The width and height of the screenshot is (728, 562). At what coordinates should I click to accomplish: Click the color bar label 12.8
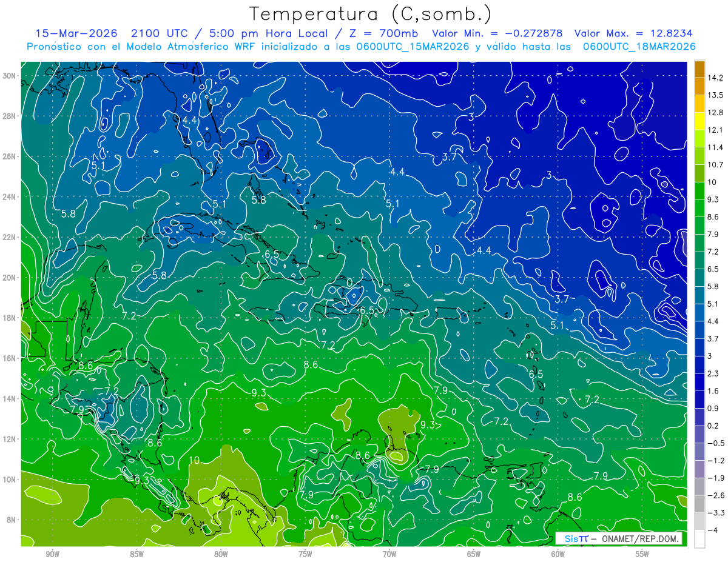pyautogui.click(x=716, y=113)
